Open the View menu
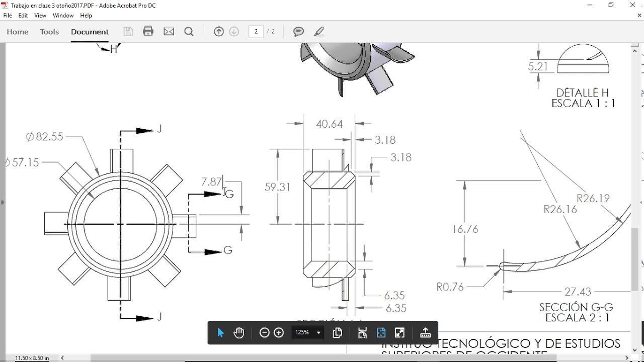This screenshot has width=644, height=362. [40, 16]
